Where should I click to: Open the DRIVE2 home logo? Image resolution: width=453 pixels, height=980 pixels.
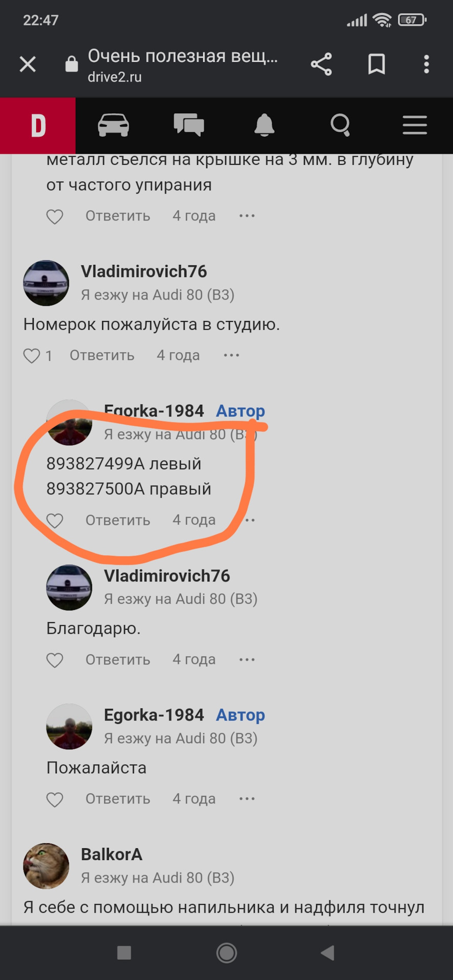[38, 126]
